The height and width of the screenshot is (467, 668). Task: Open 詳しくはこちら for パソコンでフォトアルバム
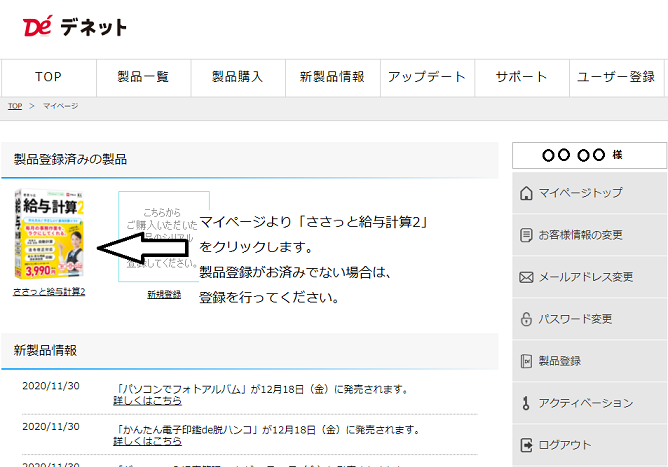[x=147, y=401]
